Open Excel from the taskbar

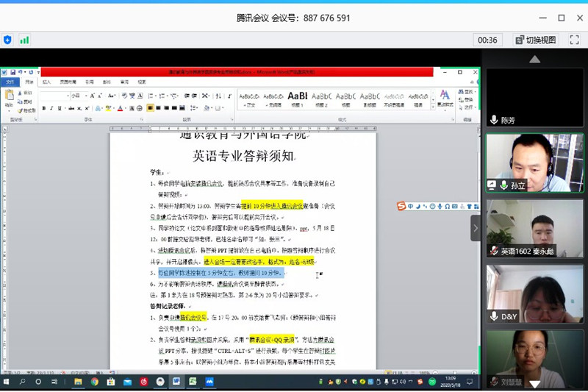(193, 382)
